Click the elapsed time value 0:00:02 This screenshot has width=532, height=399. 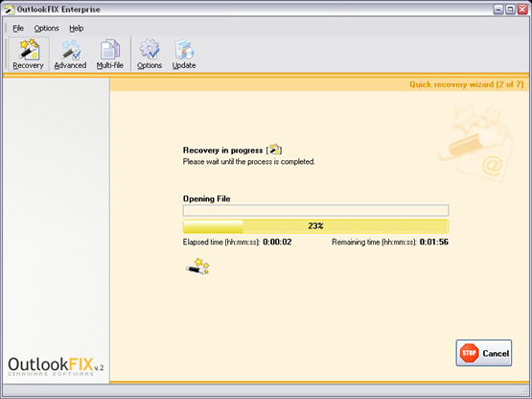coord(277,242)
